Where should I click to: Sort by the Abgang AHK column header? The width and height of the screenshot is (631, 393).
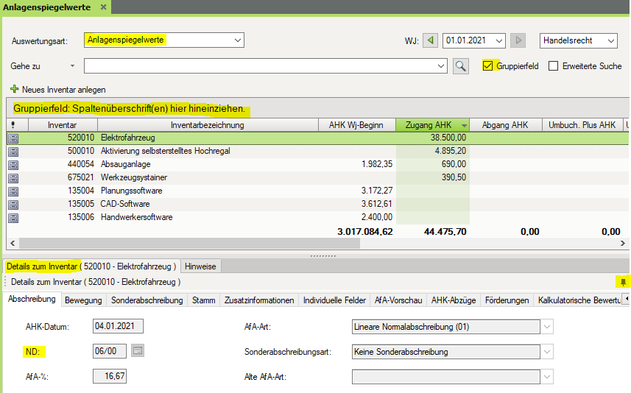coord(505,125)
